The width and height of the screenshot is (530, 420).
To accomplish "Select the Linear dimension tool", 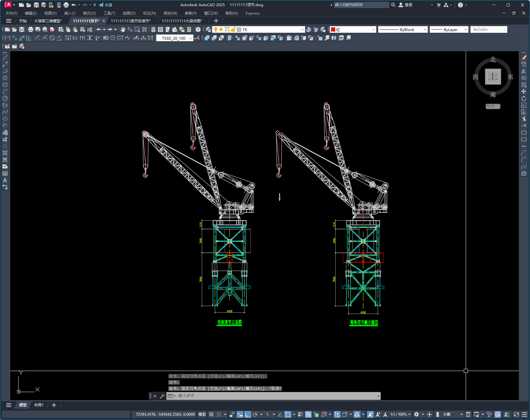I will 7,38.
